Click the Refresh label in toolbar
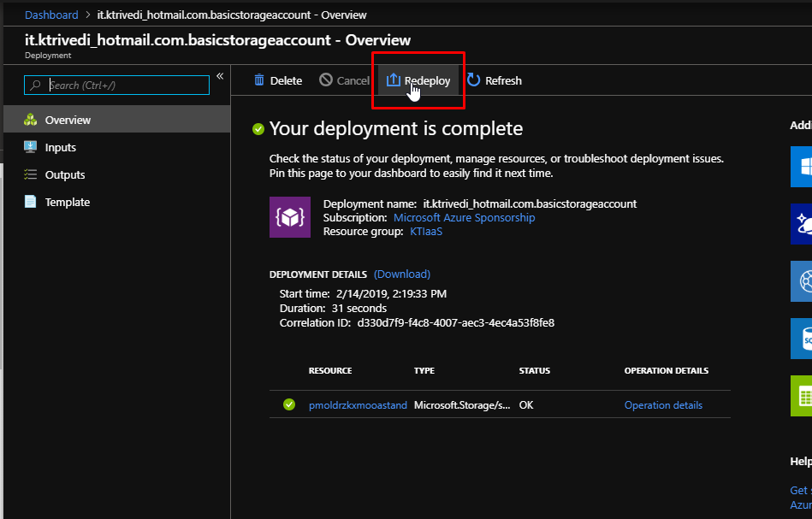Image resolution: width=812 pixels, height=519 pixels. (x=503, y=80)
